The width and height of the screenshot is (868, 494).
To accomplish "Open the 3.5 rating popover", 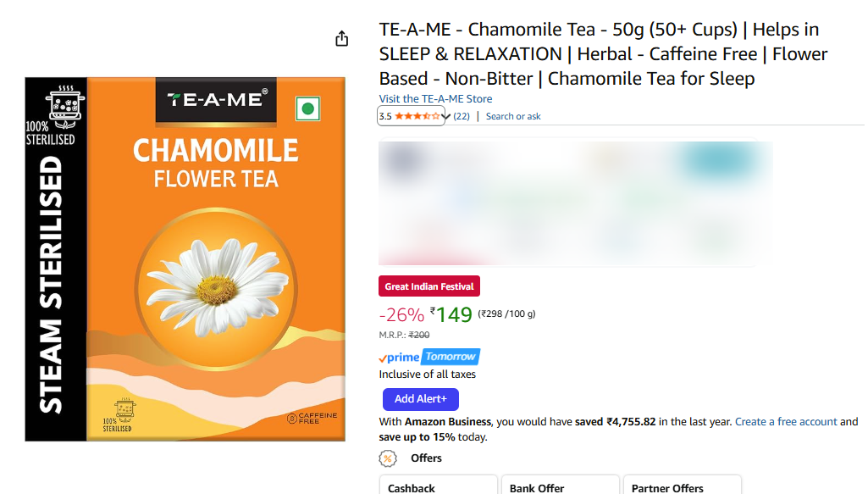I will pyautogui.click(x=385, y=116).
